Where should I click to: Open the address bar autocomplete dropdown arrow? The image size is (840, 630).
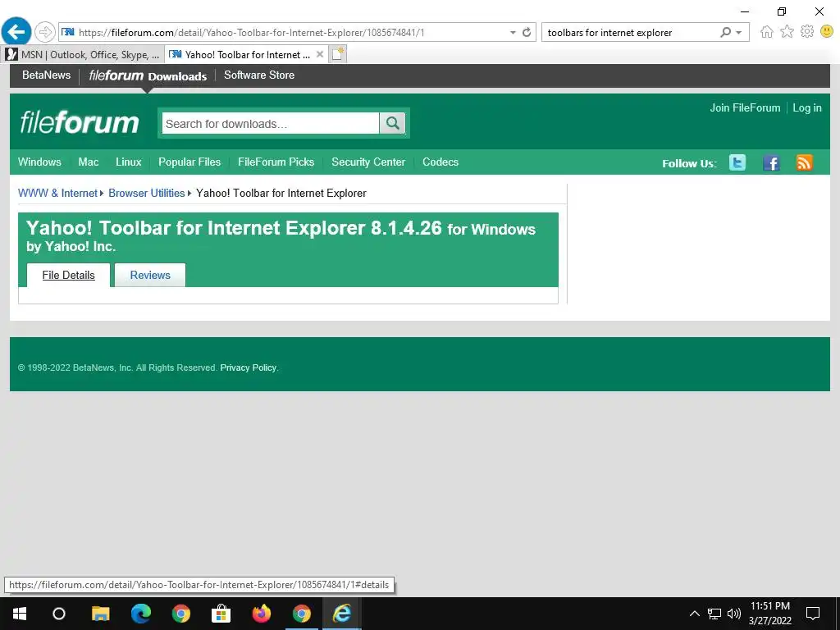tap(513, 33)
